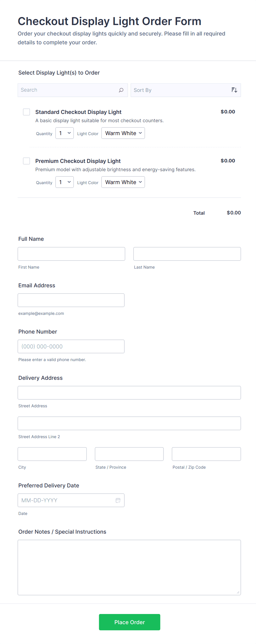Open the calendar icon for delivery date

pos(118,500)
